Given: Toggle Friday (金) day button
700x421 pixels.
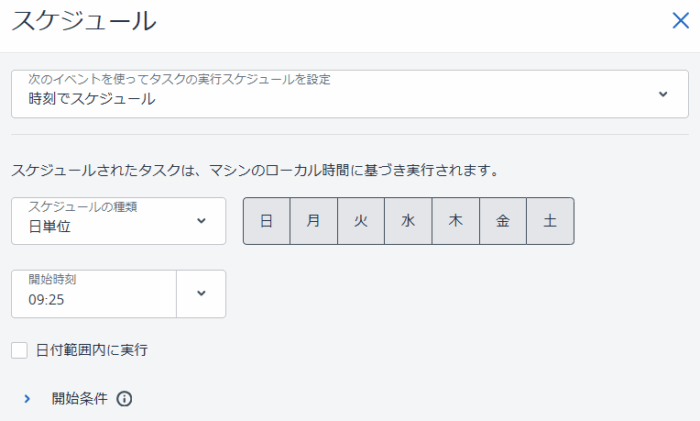Looking at the screenshot, I should click(x=503, y=221).
